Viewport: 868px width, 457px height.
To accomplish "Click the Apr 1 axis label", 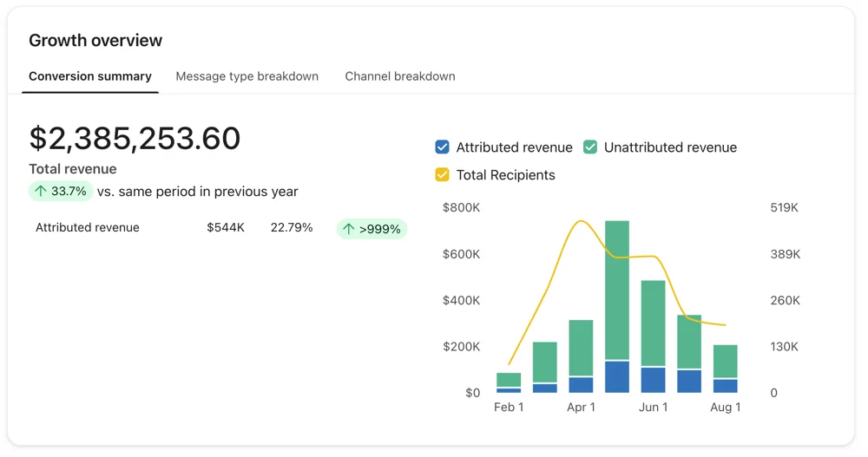I will (x=582, y=408).
